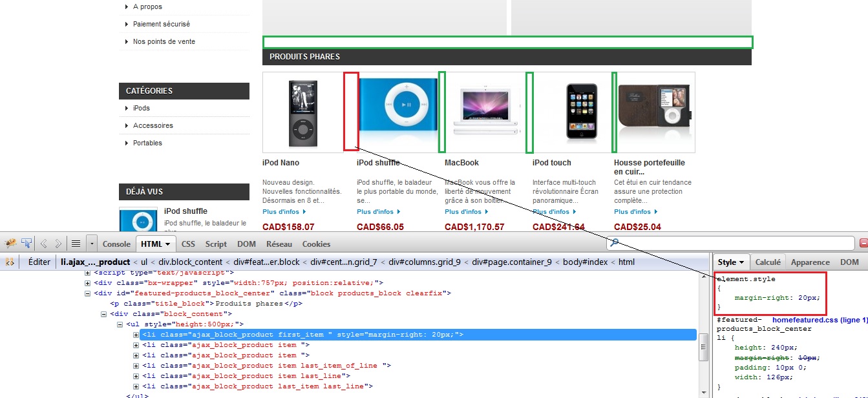Open the DOM side panel tab

pos(849,262)
